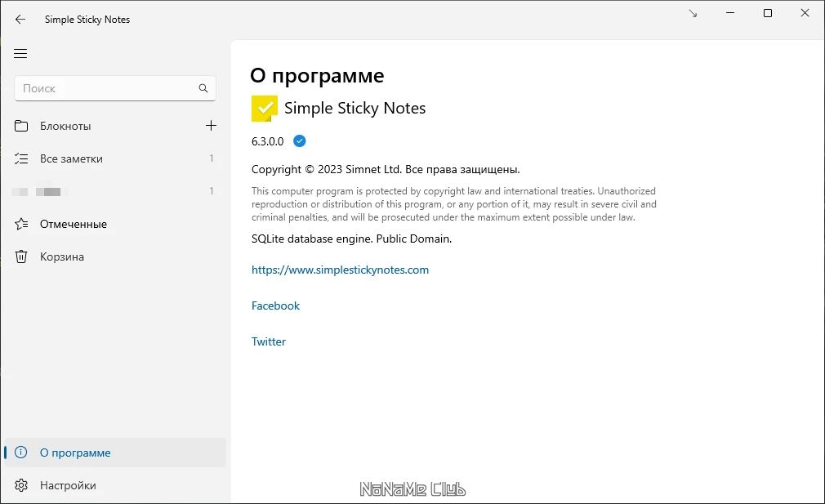Screen dimensions: 825x504
Task: Click the info circle icon
Action: (21, 453)
